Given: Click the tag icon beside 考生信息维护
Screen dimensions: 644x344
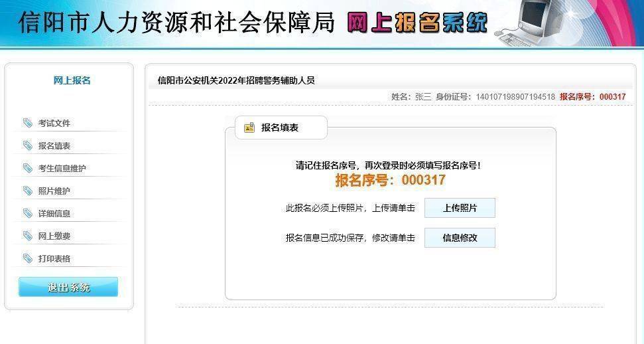Looking at the screenshot, I should (27, 168).
